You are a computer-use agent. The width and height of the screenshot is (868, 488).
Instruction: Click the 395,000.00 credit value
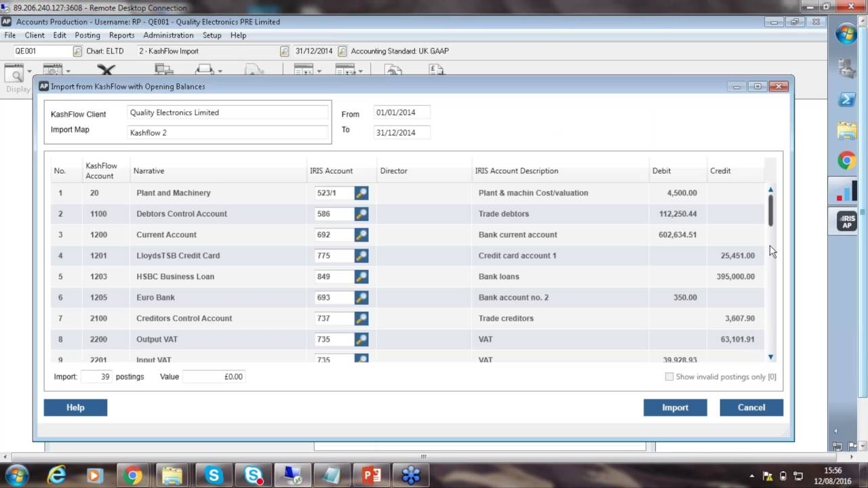(736, 277)
